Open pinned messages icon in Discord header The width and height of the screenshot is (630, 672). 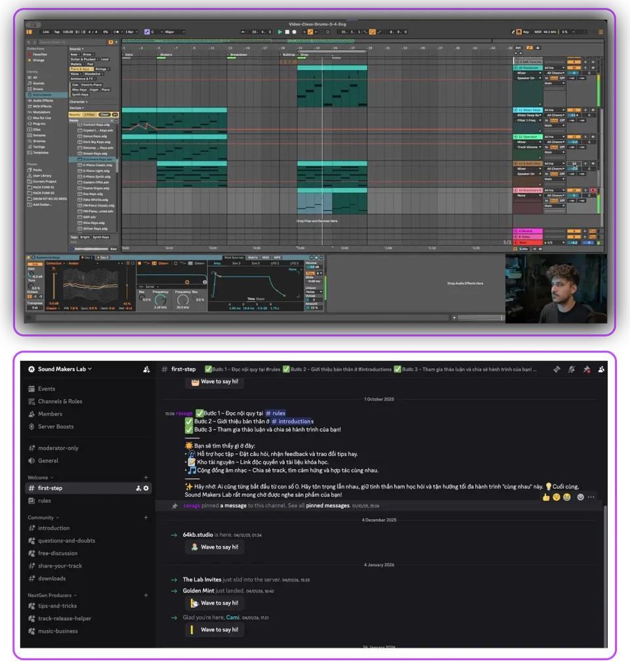pyautogui.click(x=587, y=369)
